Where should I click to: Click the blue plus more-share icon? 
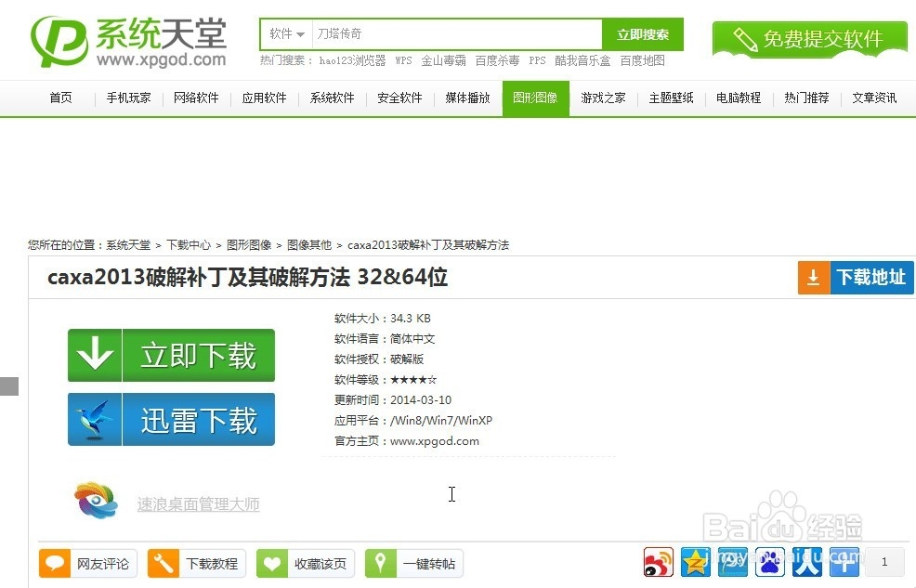[x=844, y=562]
